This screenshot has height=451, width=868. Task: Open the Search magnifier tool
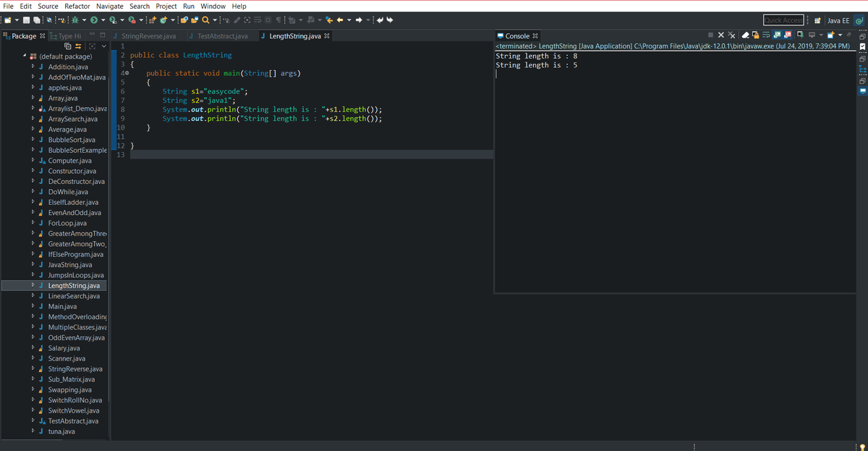[205, 20]
